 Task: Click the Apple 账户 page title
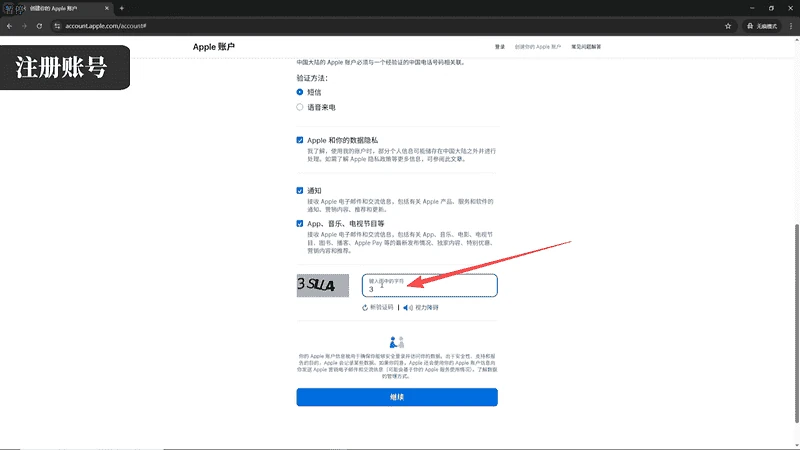[x=214, y=47]
